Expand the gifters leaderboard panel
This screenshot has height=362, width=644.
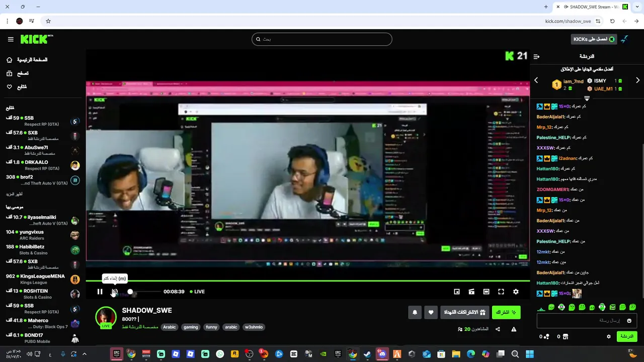tap(587, 99)
